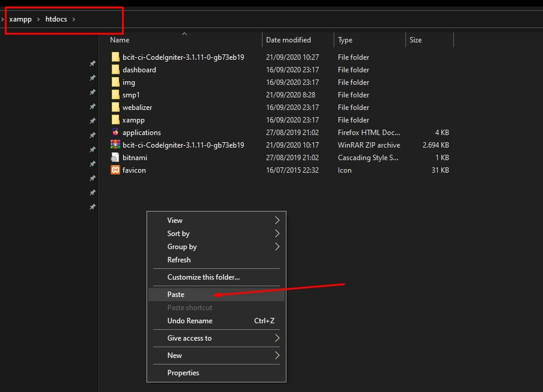This screenshot has width=543, height=392.
Task: Click the htdocs breadcrumb segment
Action: pos(56,20)
